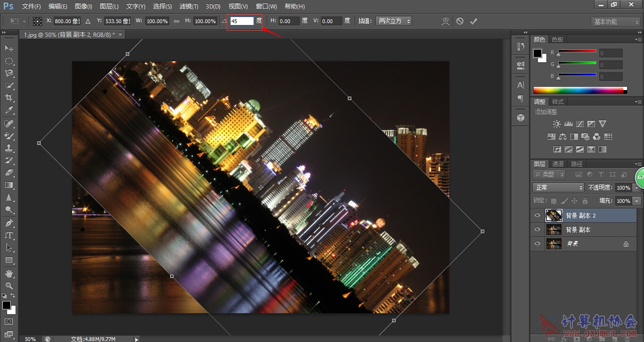
Task: Click the red R channel slider
Action: pos(578,52)
